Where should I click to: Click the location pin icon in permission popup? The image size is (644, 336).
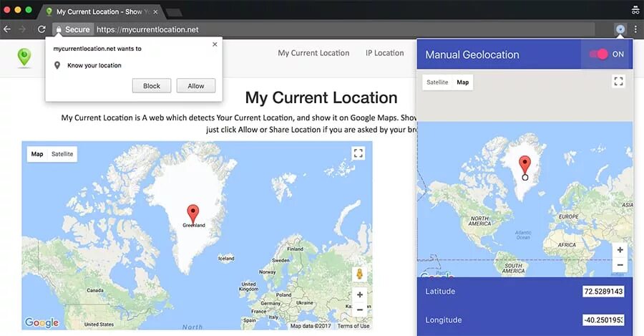point(57,65)
